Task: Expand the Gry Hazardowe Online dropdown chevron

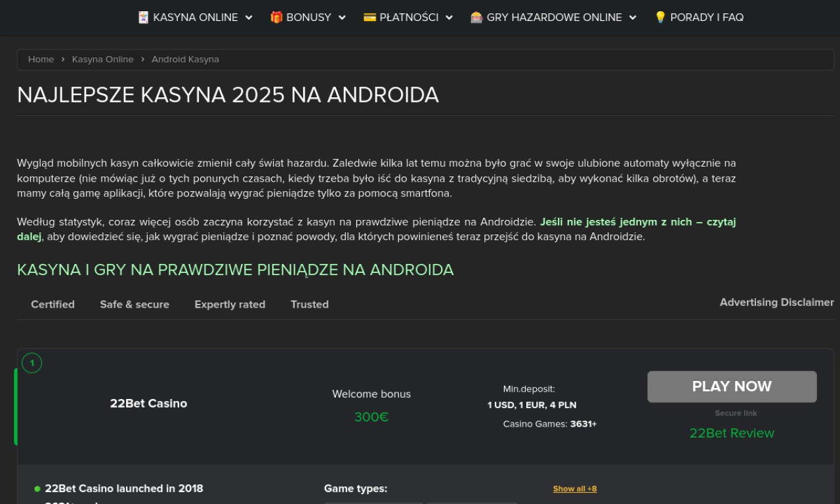Action: tap(633, 18)
